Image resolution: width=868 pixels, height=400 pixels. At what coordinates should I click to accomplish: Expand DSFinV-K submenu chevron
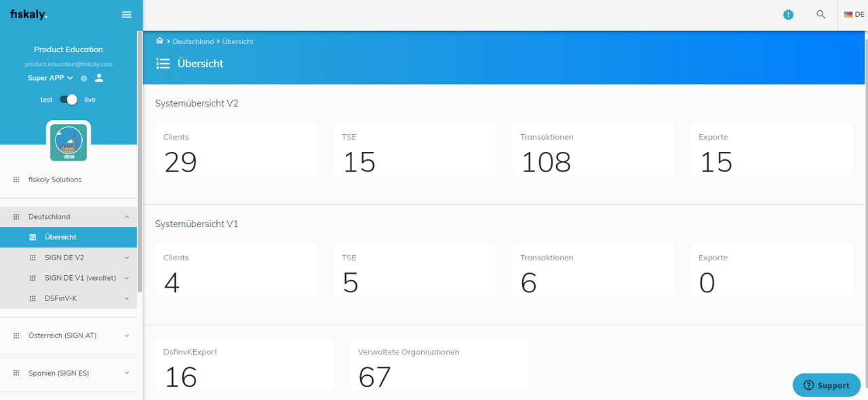pos(127,298)
